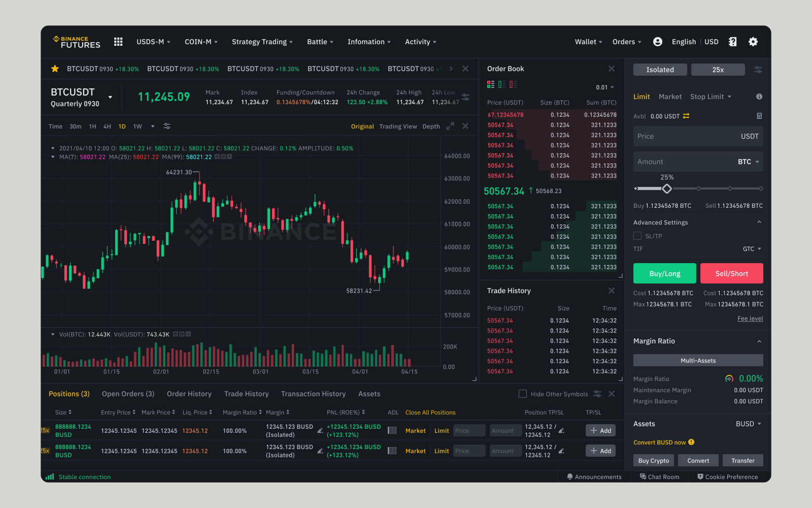Viewport: 812px width, 508px height.
Task: Click the Sell/Short button
Action: click(732, 273)
